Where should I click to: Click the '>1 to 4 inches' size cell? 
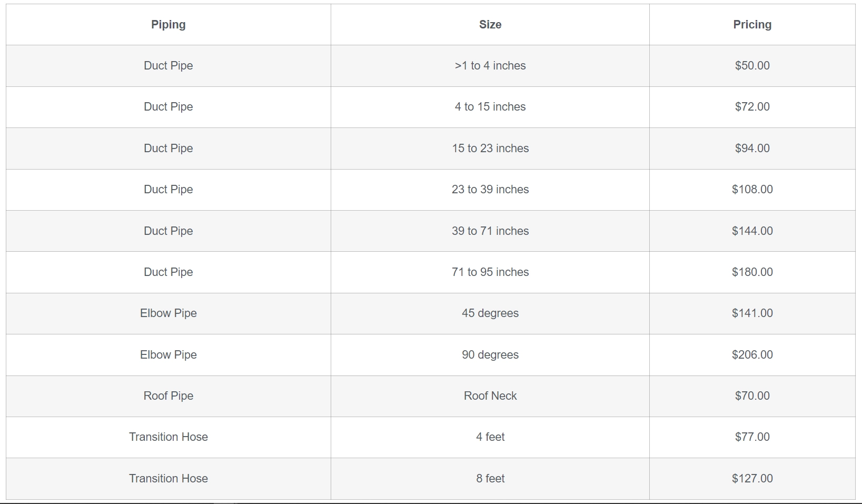490,66
